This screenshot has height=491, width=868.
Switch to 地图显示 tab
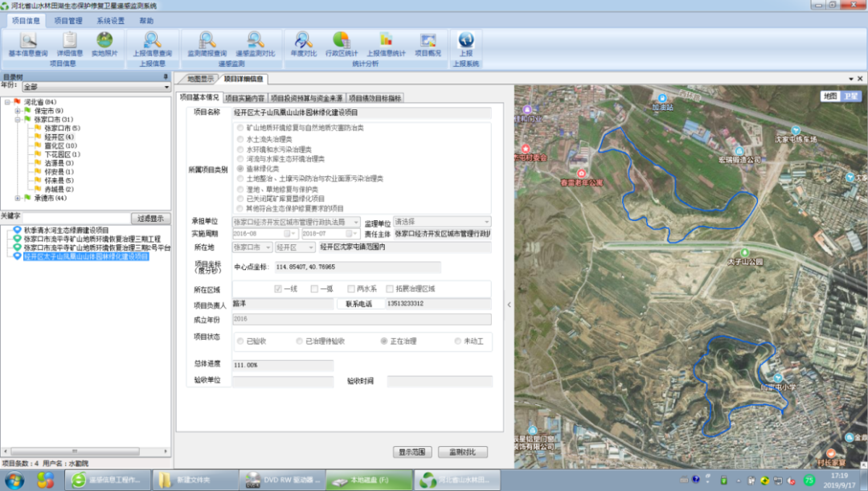tap(200, 79)
